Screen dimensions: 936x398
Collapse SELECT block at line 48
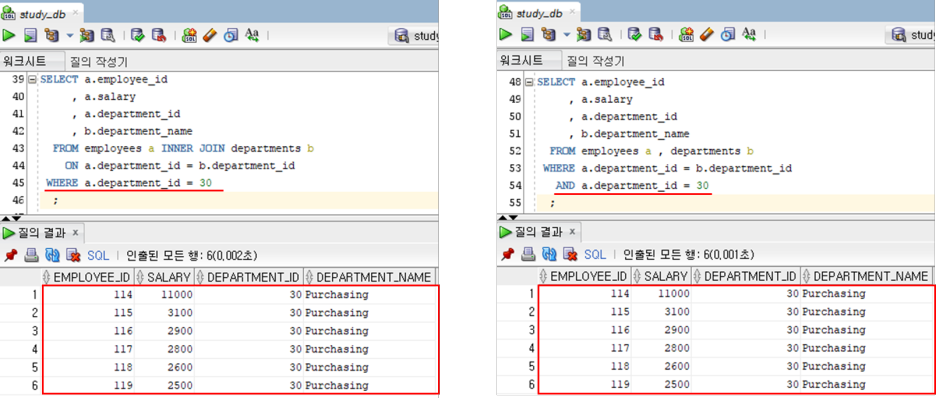click(529, 82)
